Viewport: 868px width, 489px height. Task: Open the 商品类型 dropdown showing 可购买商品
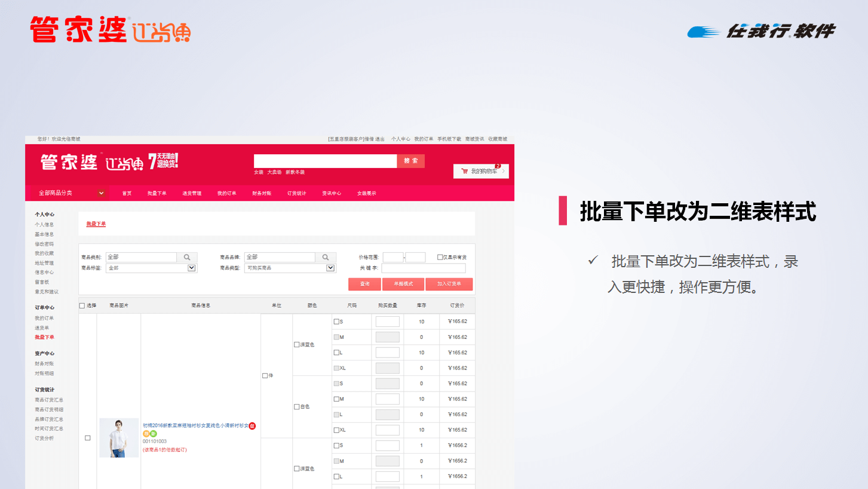tap(330, 268)
